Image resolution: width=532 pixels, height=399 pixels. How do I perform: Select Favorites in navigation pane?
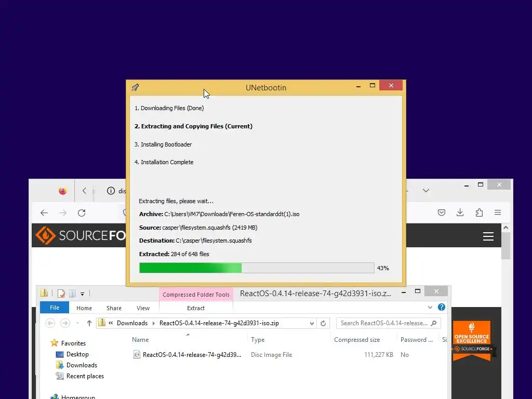(x=73, y=343)
